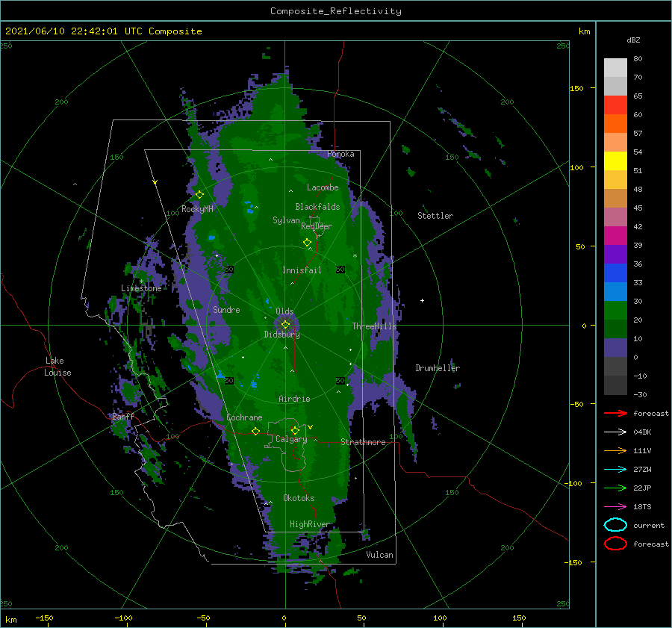Viewport: 672px width, 628px height.
Task: Click the 22JP legend label
Action: point(642,488)
